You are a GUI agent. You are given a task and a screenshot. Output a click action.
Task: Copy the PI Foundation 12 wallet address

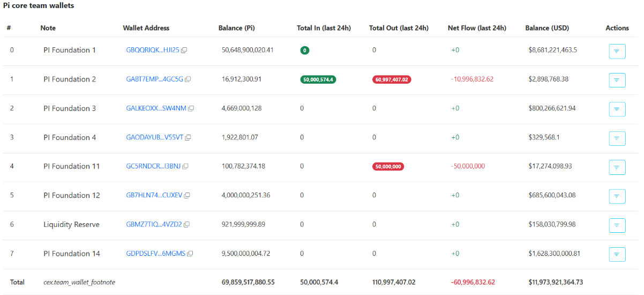[188, 196]
